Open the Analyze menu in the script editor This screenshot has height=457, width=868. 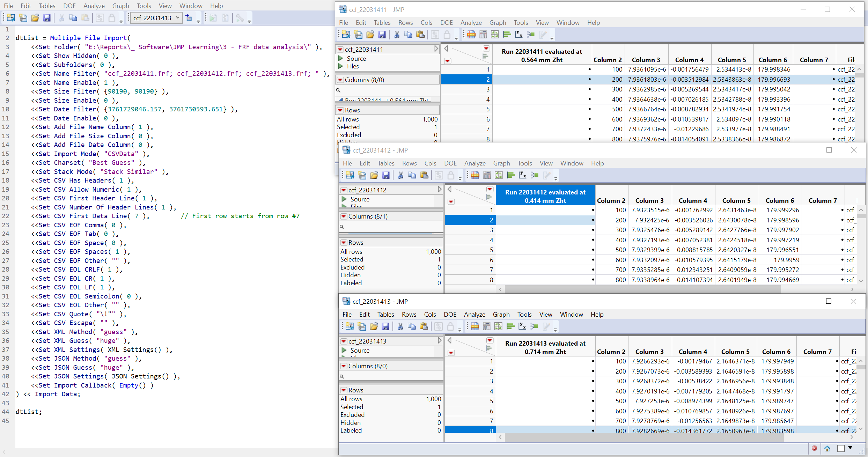(x=94, y=6)
